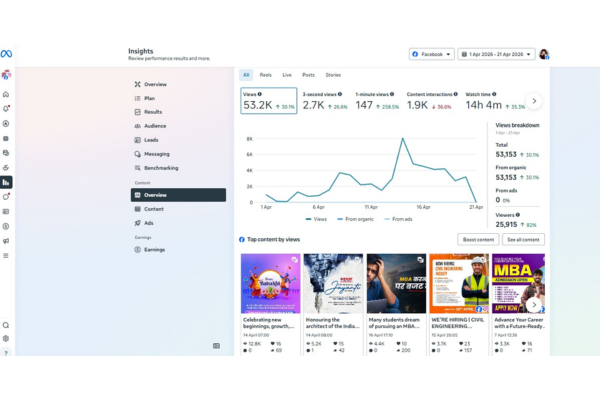600x400 pixels.
Task: Open Settings gear icon in left rail
Action: coord(6,338)
